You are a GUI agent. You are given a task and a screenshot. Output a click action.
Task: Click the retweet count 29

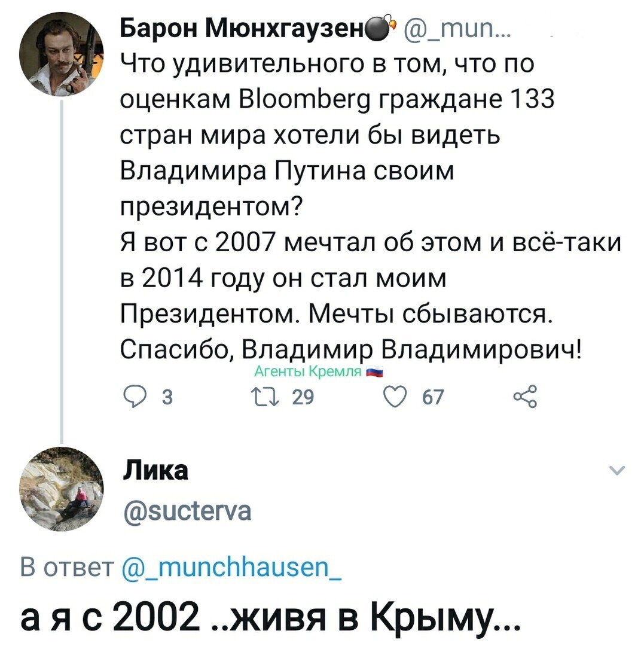(x=303, y=397)
